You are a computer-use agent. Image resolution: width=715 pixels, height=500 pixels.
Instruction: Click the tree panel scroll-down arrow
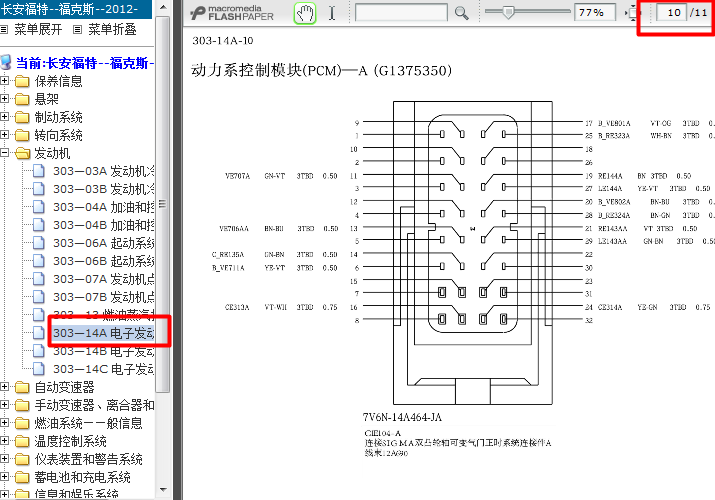[163, 490]
